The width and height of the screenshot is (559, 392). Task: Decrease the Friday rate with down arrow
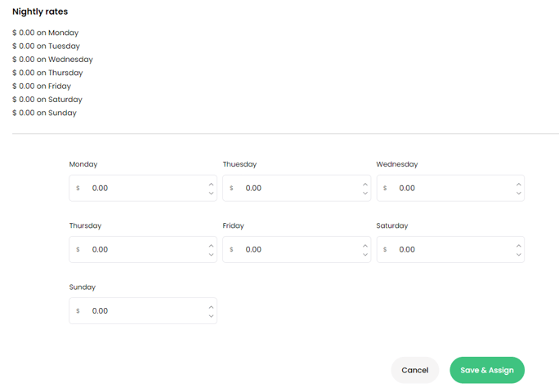365,255
